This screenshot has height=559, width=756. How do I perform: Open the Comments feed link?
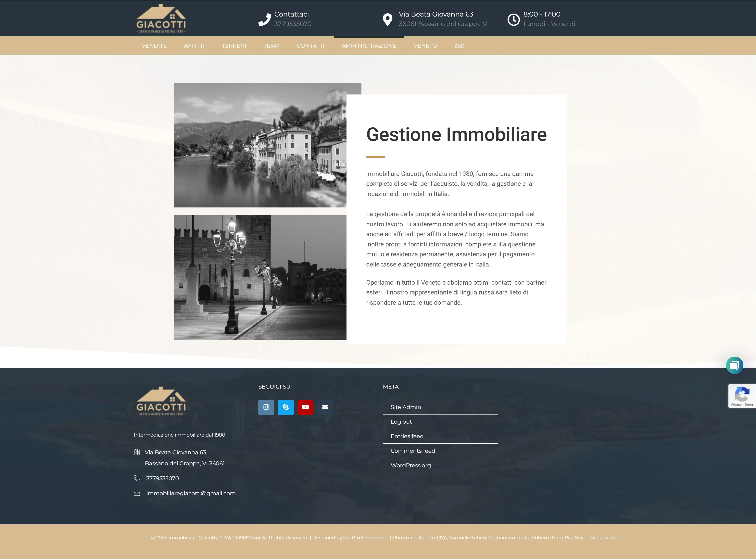point(413,451)
